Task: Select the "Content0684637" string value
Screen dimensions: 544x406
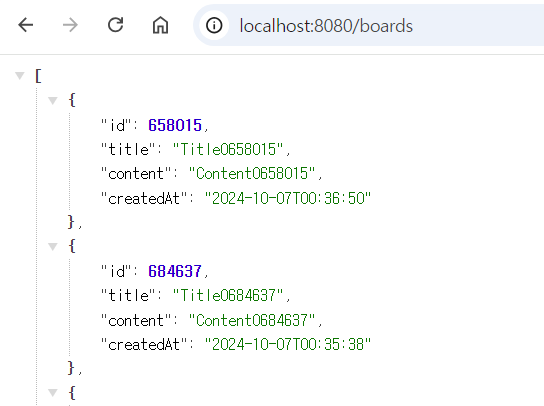Action: pos(252,320)
